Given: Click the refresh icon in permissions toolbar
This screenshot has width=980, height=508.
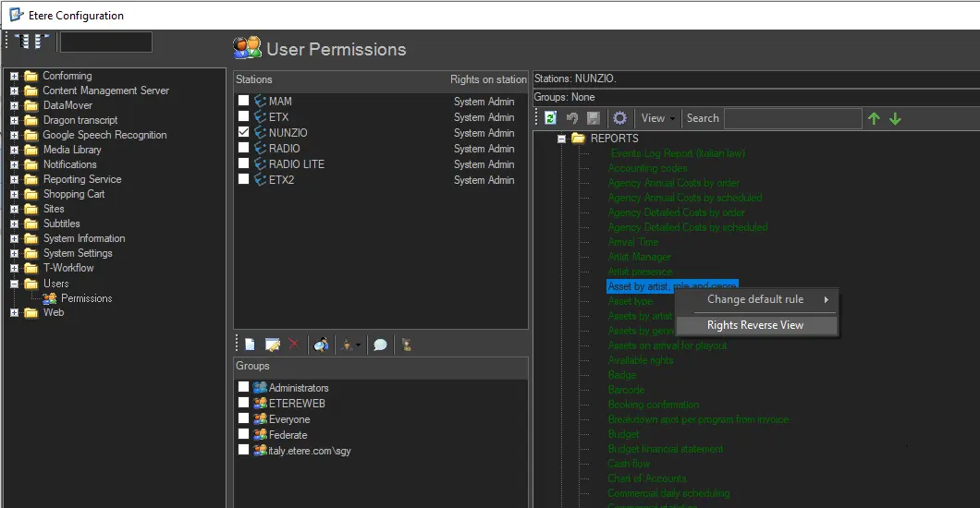Looking at the screenshot, I should coord(550,118).
